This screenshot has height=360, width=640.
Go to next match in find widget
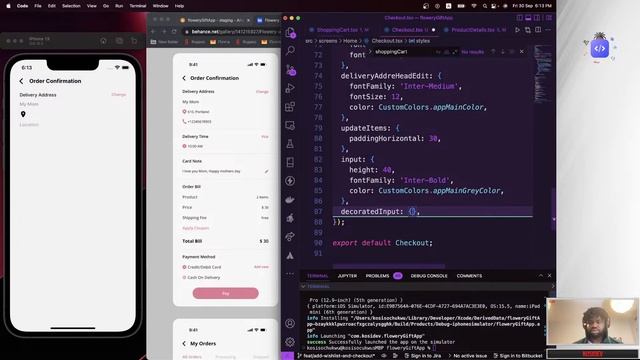point(502,52)
